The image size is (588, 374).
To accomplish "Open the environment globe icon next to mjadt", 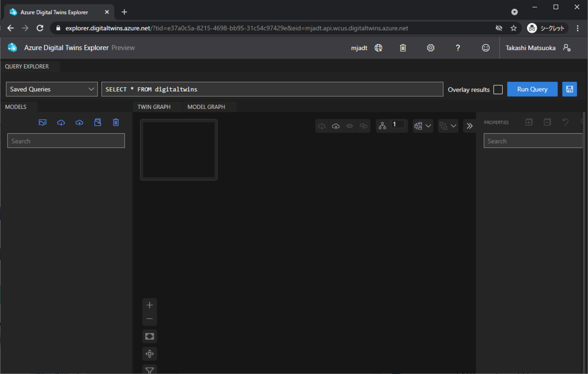I will [x=378, y=48].
